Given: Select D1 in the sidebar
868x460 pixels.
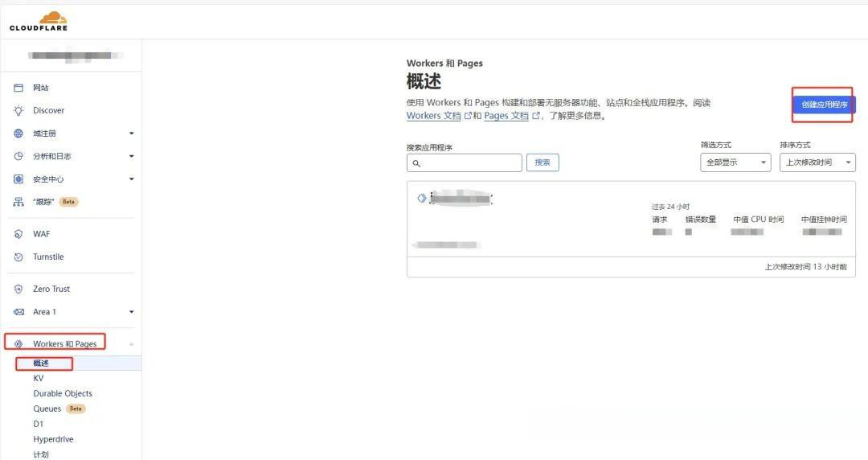Looking at the screenshot, I should (39, 424).
